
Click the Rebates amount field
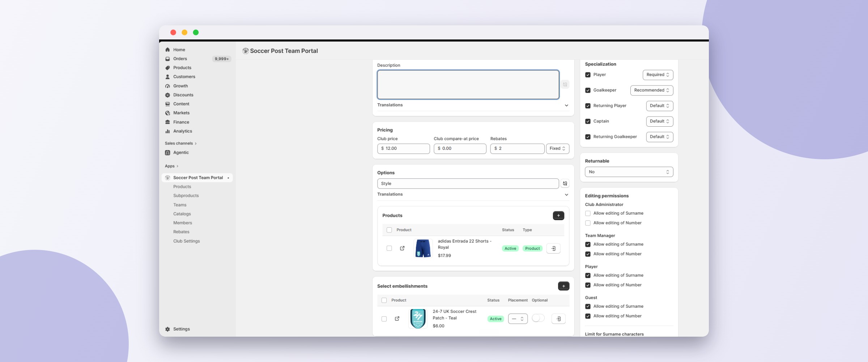coord(517,149)
